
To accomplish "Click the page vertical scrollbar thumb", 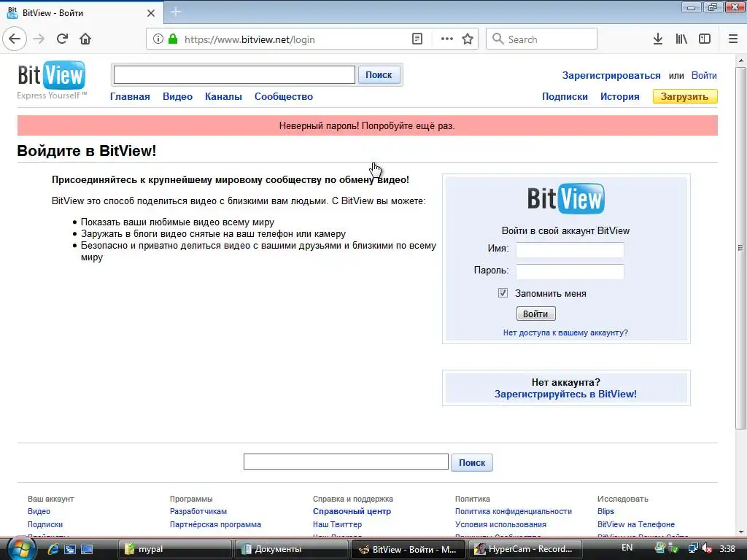I will (x=740, y=248).
